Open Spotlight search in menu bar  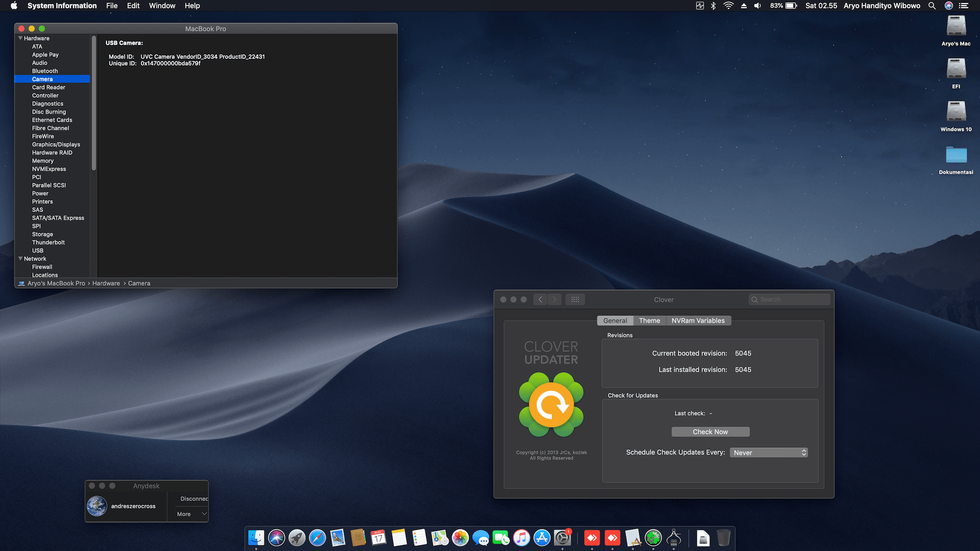click(932, 6)
